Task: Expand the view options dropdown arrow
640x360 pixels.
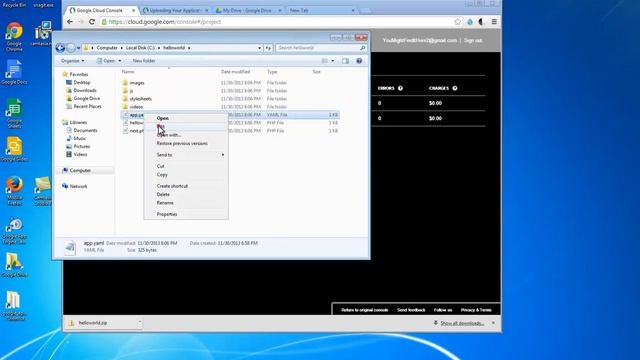Action: pyautogui.click(x=333, y=61)
